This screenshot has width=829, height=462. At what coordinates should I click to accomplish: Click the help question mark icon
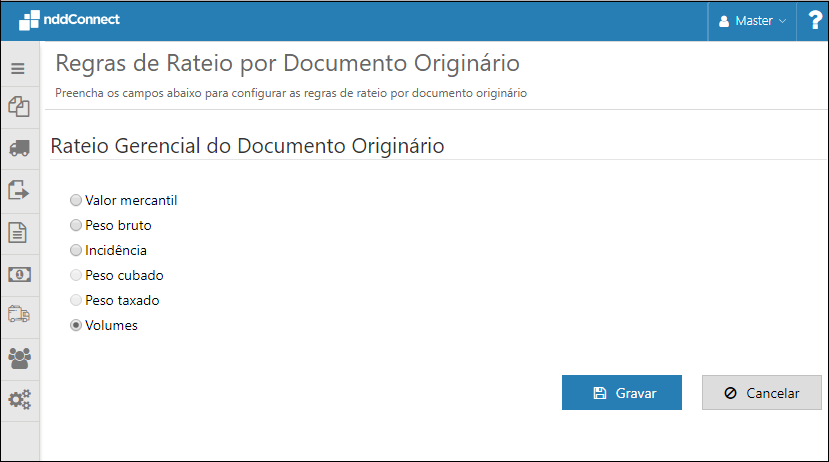click(x=815, y=21)
